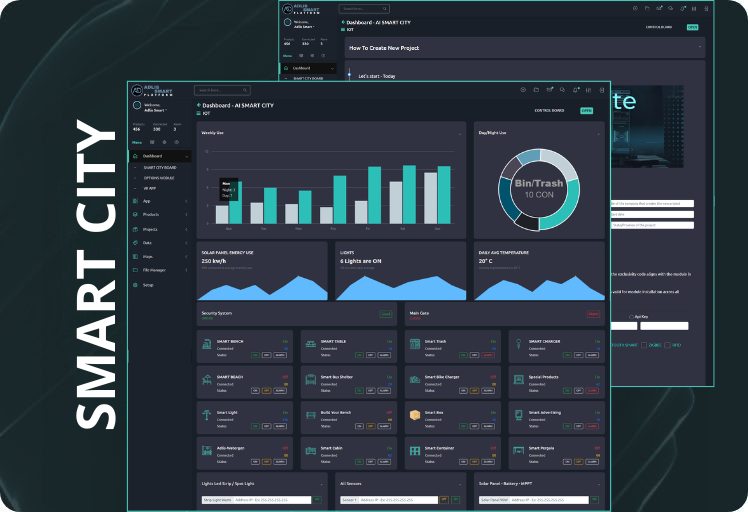Turn ON the Smart Table device

point(358,355)
